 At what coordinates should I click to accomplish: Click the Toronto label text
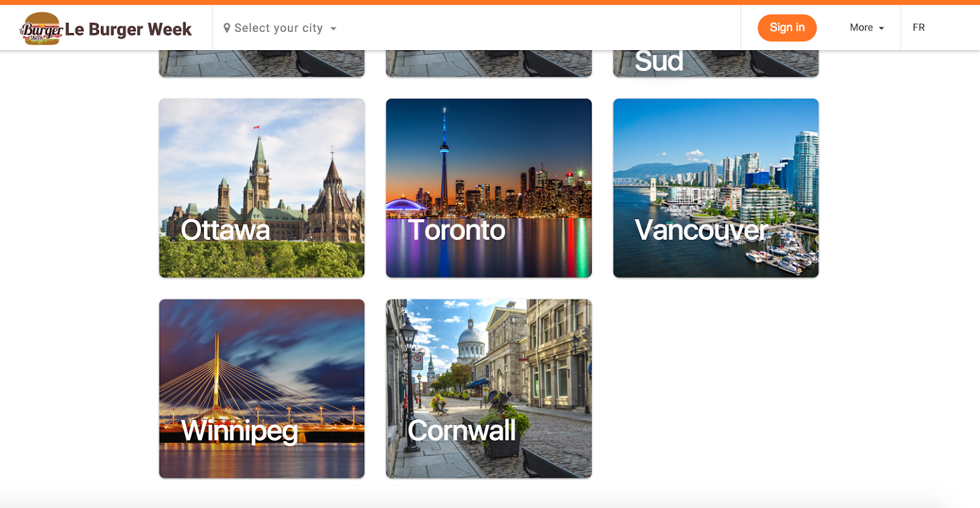tap(457, 230)
